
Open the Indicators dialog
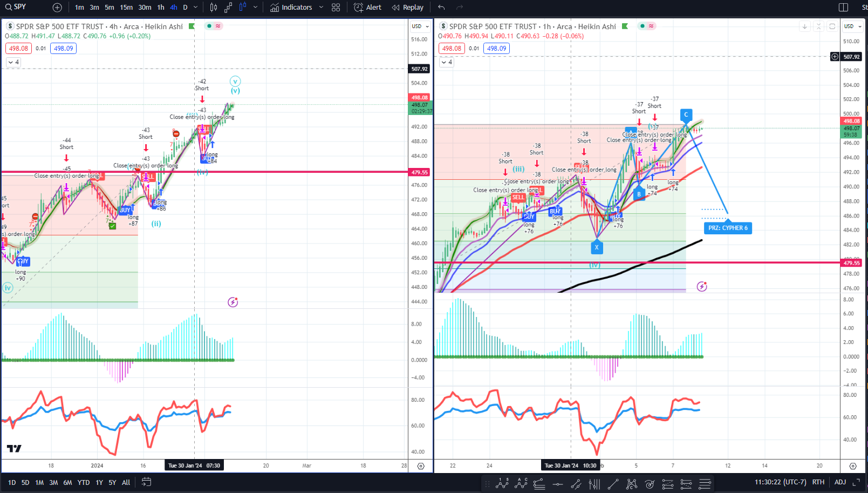291,8
